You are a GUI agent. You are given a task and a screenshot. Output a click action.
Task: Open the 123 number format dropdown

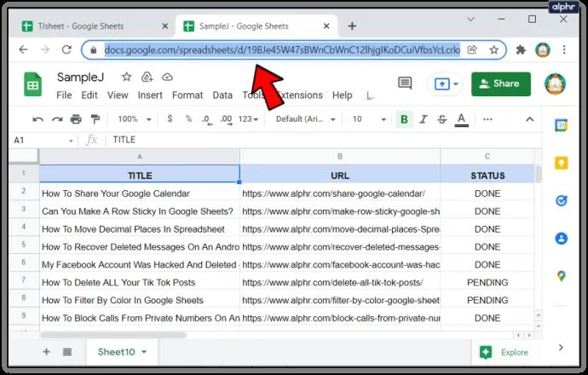pos(248,119)
